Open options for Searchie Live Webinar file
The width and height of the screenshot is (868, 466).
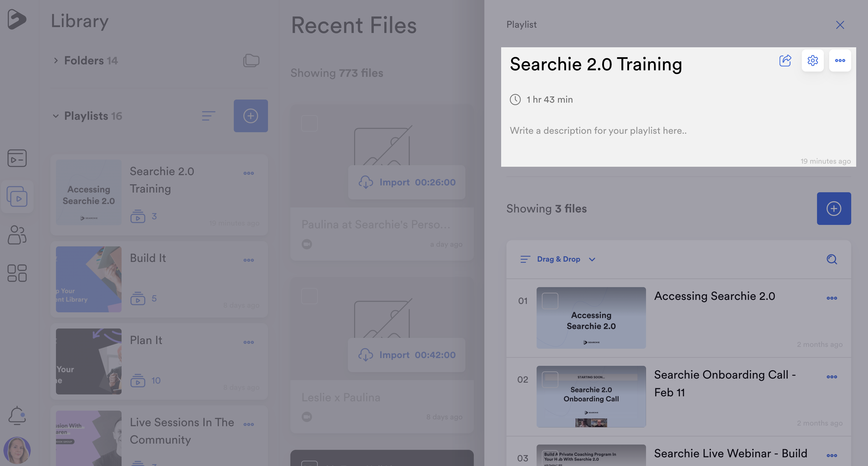pos(832,455)
